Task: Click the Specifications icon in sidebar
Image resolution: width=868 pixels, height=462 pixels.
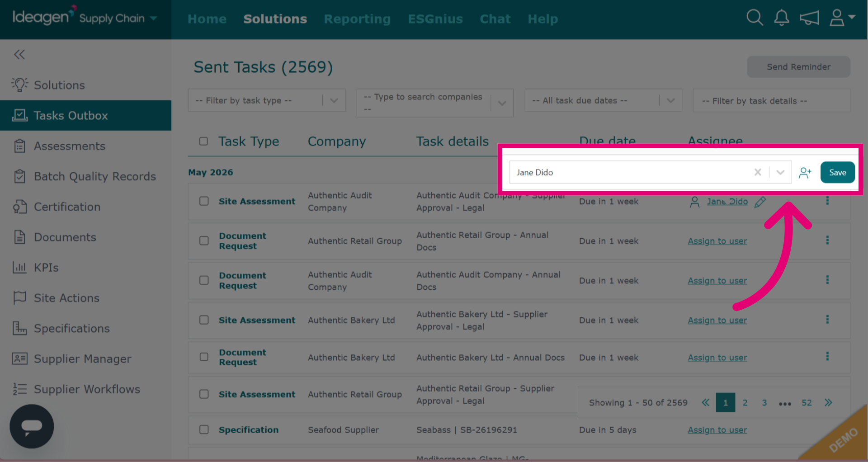Action: tap(19, 328)
